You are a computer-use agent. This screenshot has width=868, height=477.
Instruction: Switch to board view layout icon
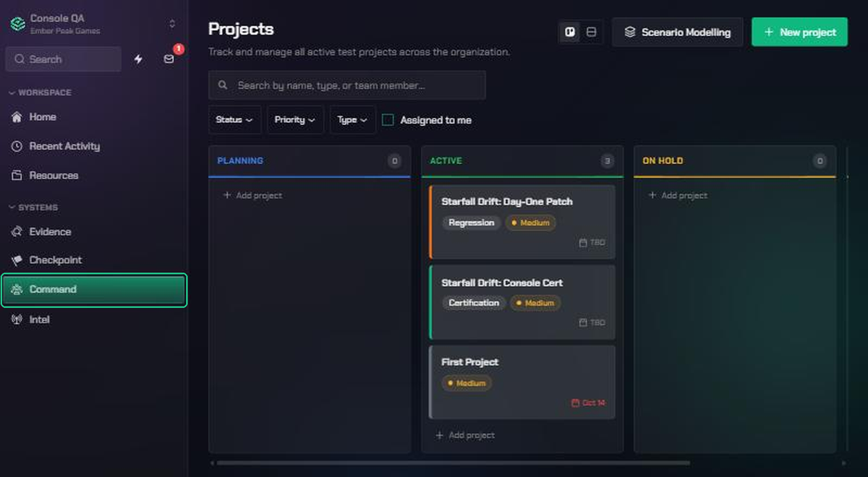[x=570, y=32]
